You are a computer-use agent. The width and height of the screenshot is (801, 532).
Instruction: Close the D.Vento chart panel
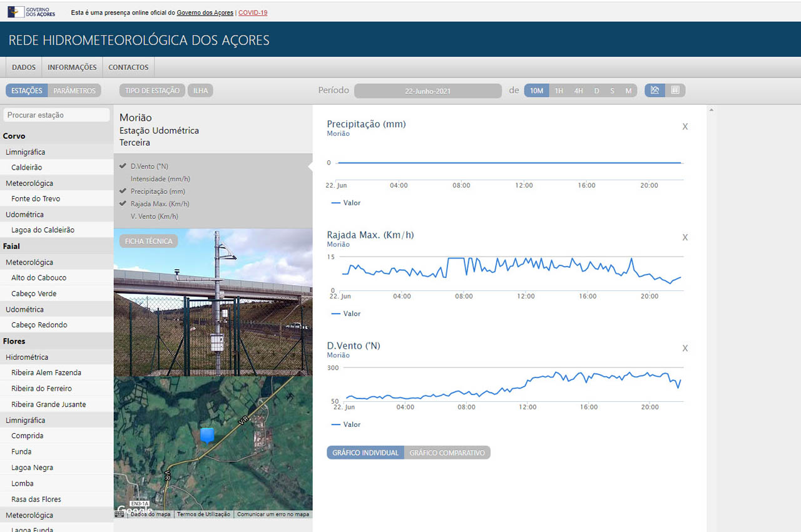[685, 348]
